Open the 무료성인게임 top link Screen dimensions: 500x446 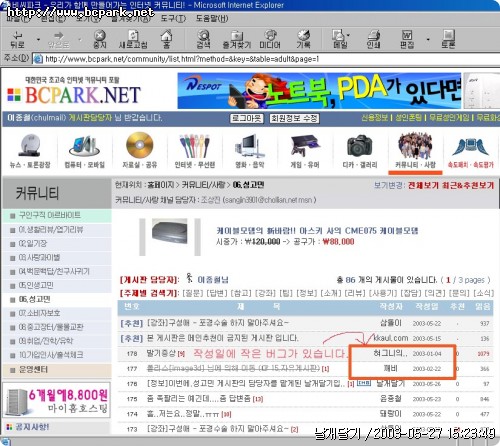(x=449, y=118)
